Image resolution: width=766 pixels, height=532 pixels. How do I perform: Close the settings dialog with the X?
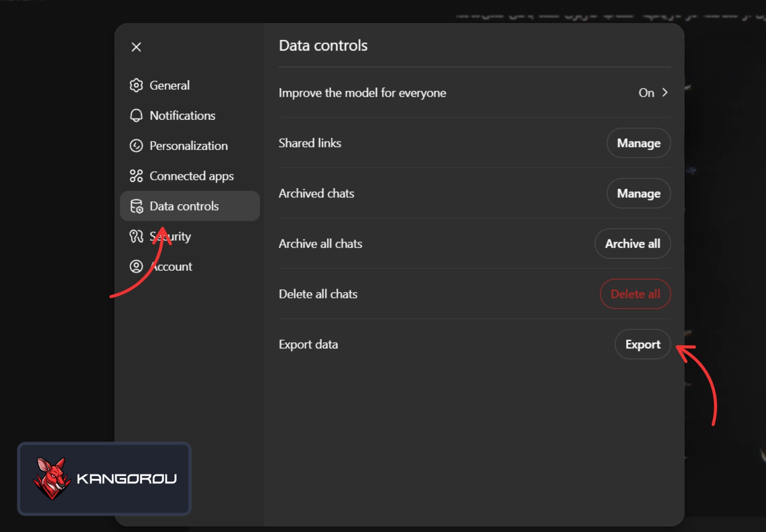[x=136, y=47]
